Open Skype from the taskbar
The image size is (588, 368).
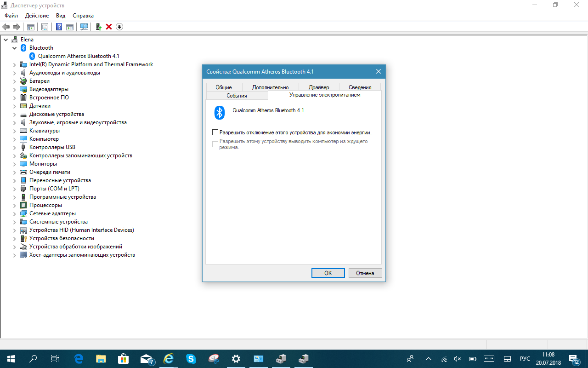coord(191,359)
